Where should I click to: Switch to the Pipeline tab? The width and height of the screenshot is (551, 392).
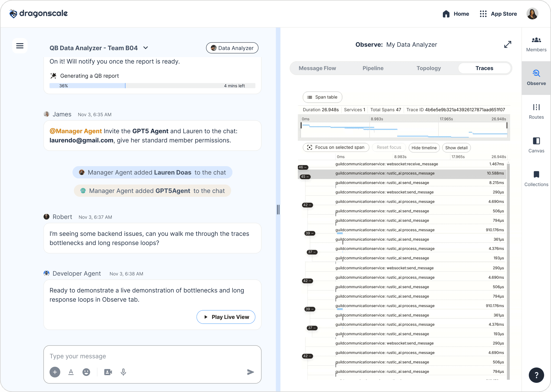coord(373,68)
